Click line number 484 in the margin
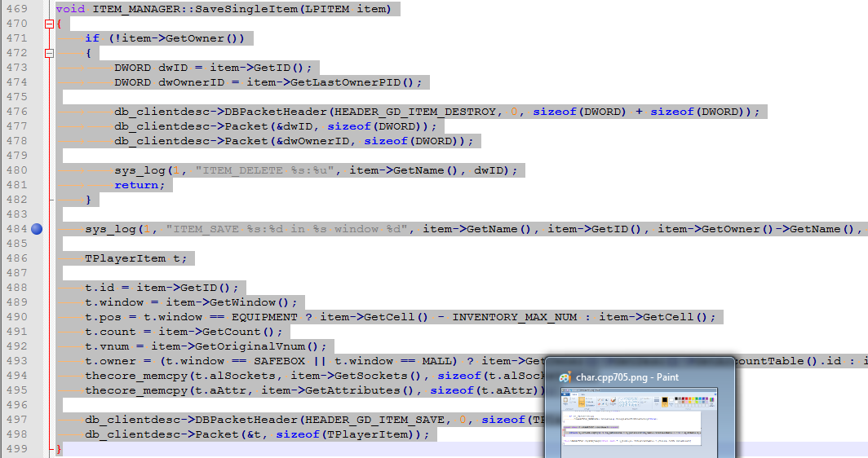 [x=16, y=229]
